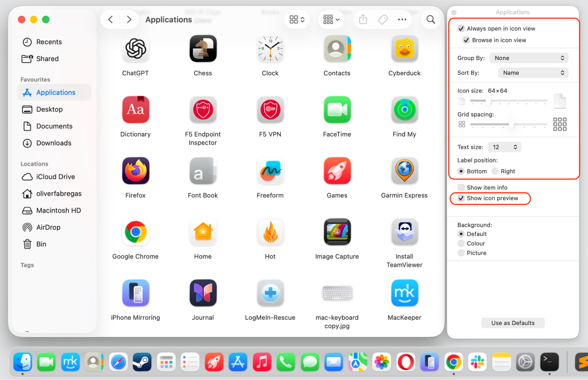
Task: Click the Hot app flame icon
Action: [270, 232]
